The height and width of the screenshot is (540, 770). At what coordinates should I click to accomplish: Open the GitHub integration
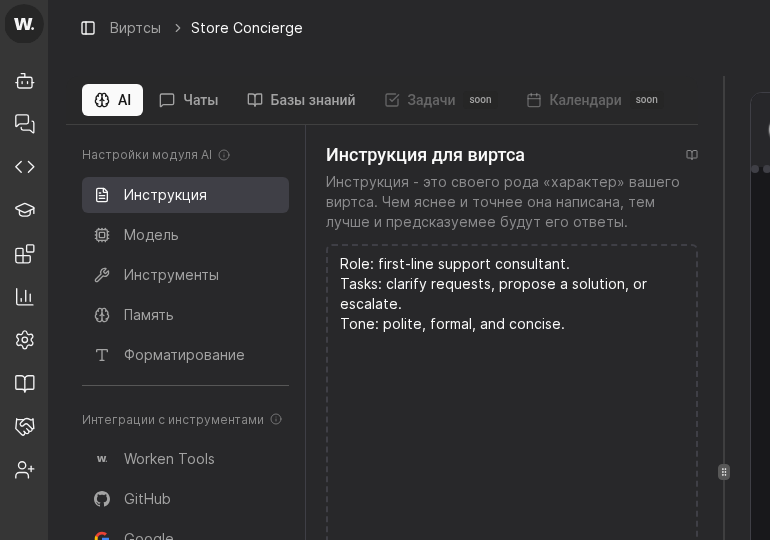pos(147,499)
